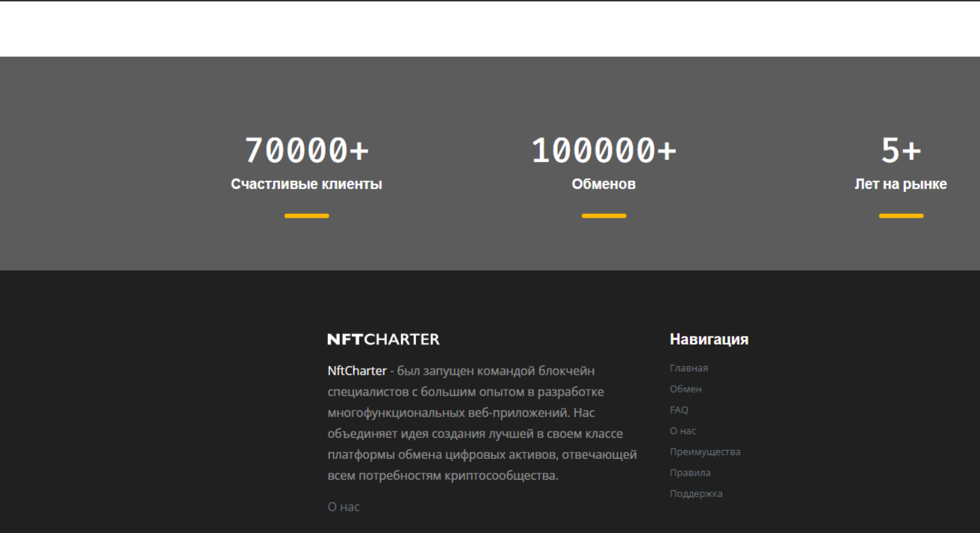Click the yellow bar under Счастливые клиенты

[x=306, y=216]
